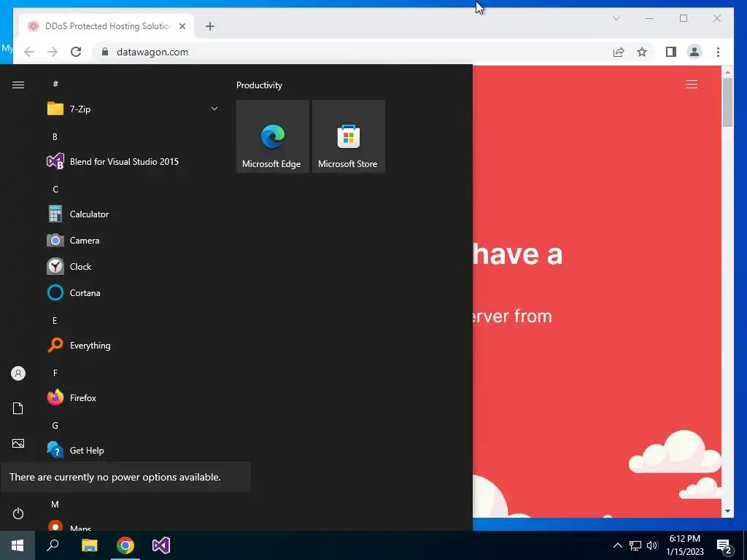This screenshot has height=560, width=747.
Task: Jump to the letter E section header
Action: pyautogui.click(x=55, y=321)
